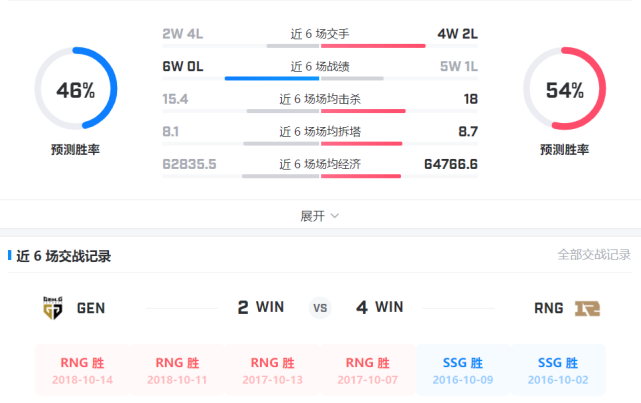Open 全部交战记录 link
Image resolution: width=641 pixels, height=403 pixels.
594,255
